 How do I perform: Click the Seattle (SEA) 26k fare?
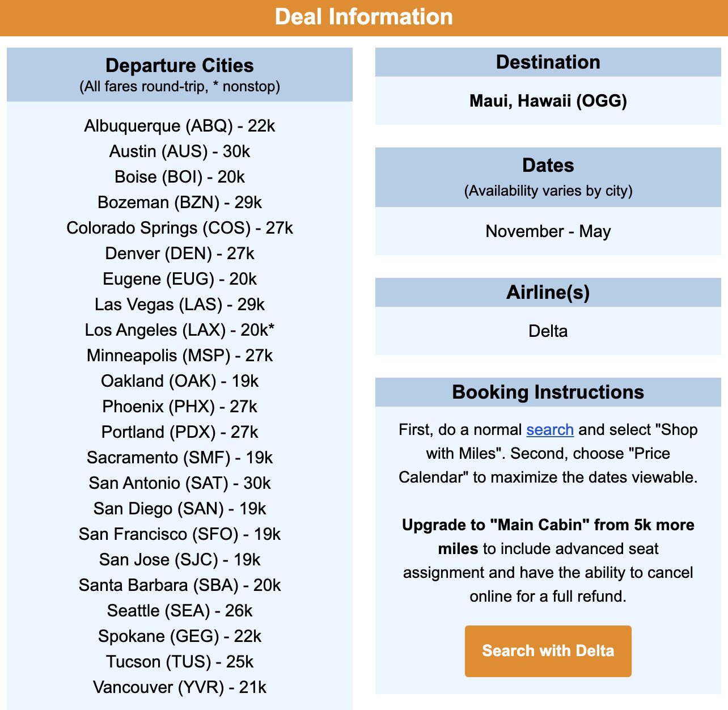coord(180,611)
